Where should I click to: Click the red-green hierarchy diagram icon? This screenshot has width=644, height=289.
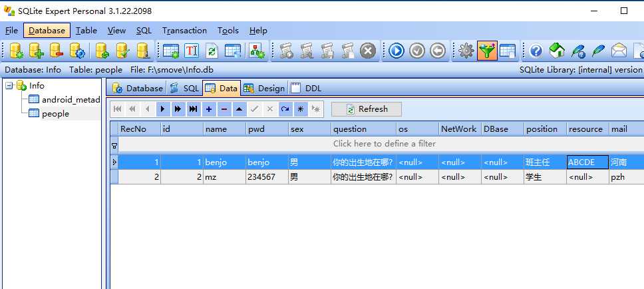click(x=257, y=51)
